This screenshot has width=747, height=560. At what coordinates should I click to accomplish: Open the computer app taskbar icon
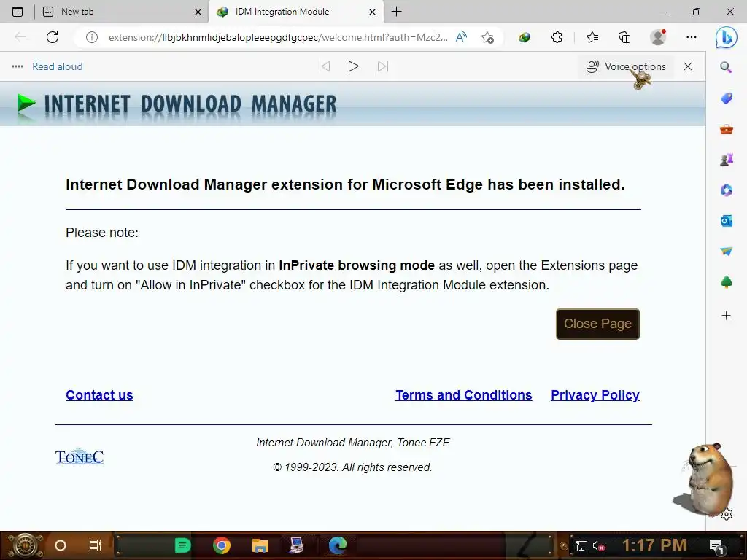(x=296, y=545)
